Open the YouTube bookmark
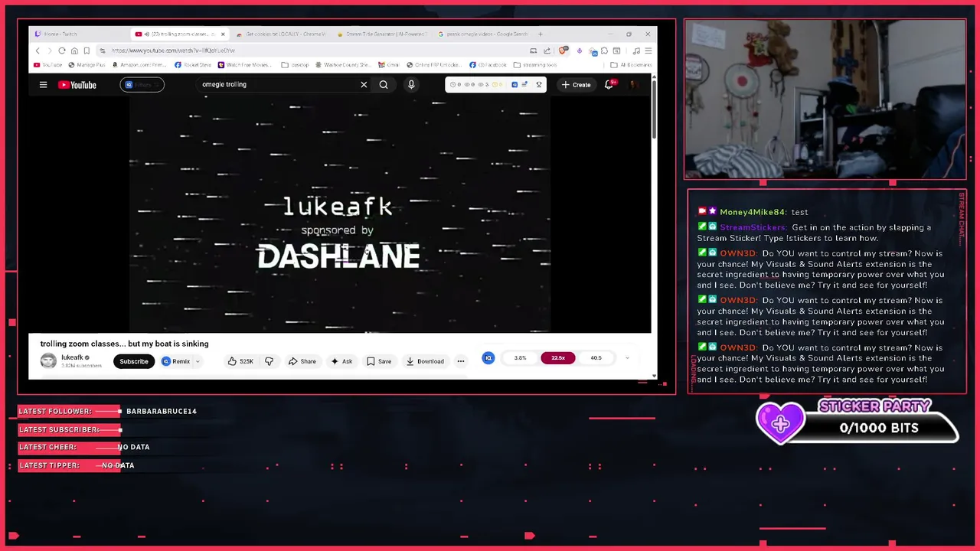 pyautogui.click(x=48, y=65)
